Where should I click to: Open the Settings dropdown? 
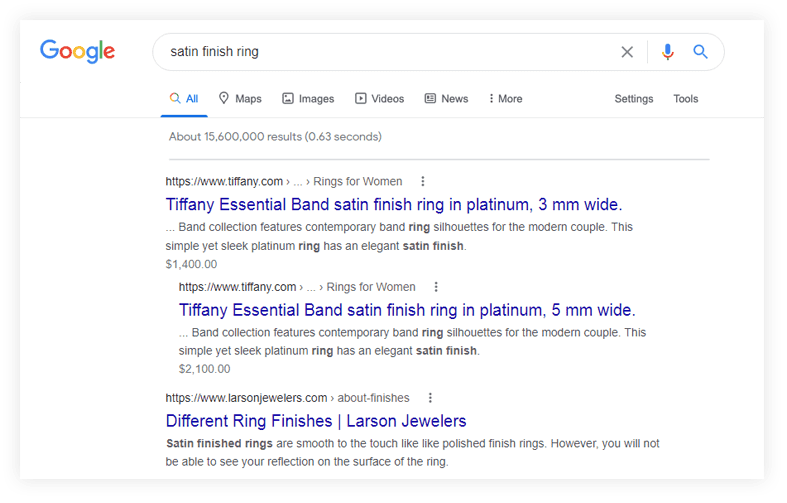click(634, 99)
